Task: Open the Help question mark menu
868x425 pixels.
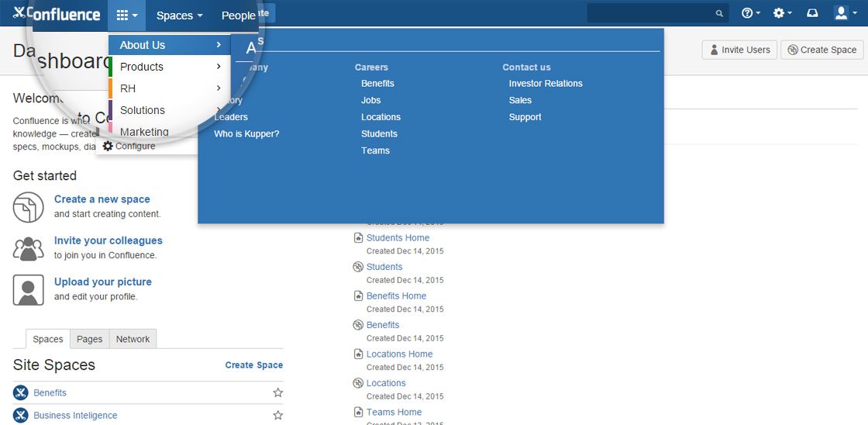Action: [x=751, y=13]
